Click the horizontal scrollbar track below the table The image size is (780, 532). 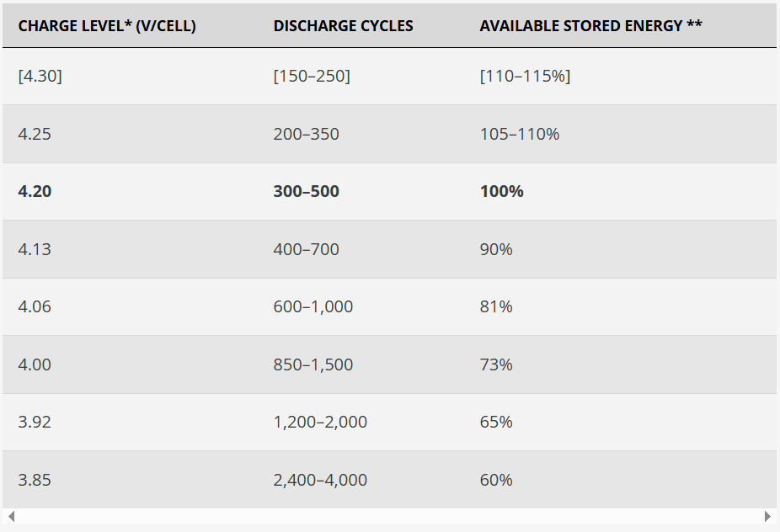(389, 516)
